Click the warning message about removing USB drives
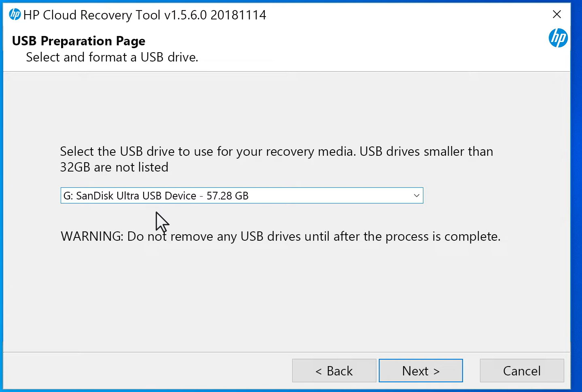 [280, 236]
